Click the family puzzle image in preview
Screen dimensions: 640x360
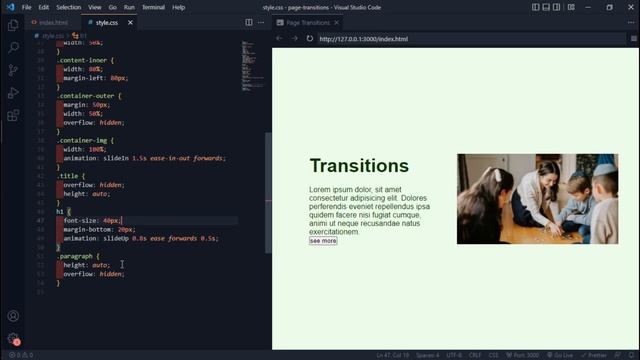[538, 199]
